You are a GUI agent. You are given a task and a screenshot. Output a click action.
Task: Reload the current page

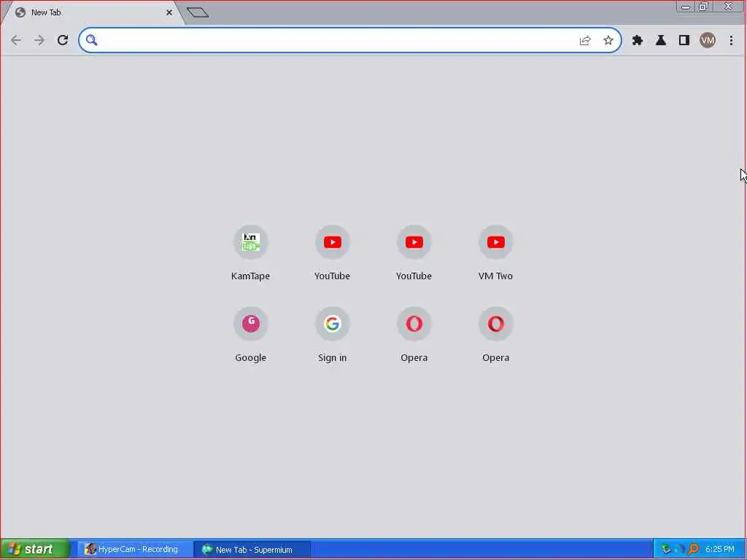63,41
